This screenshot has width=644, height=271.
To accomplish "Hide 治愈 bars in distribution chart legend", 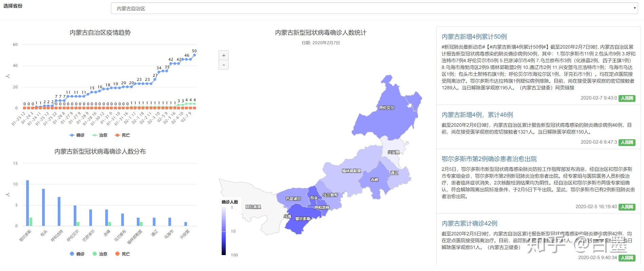I will point(100,254).
